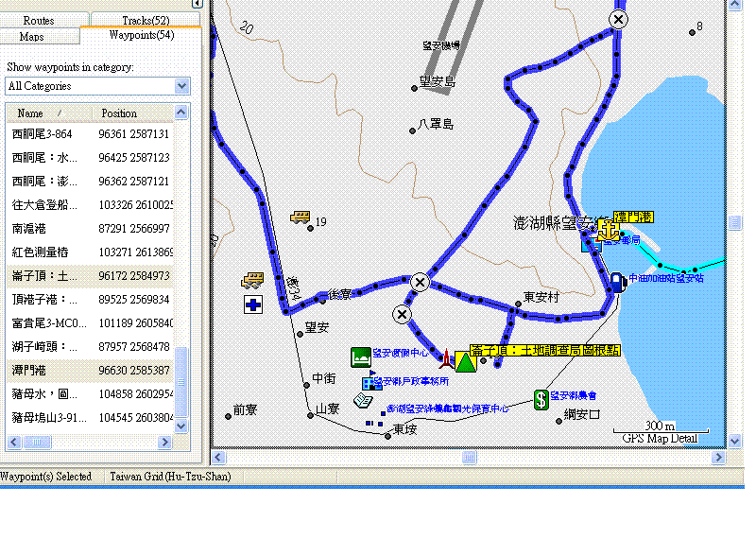The image size is (756, 539).
Task: Click map horizontal scroll right arrow
Action: pyautogui.click(x=718, y=457)
